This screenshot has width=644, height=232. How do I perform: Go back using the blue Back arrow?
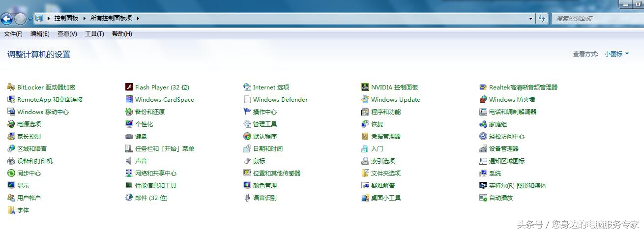click(x=6, y=19)
